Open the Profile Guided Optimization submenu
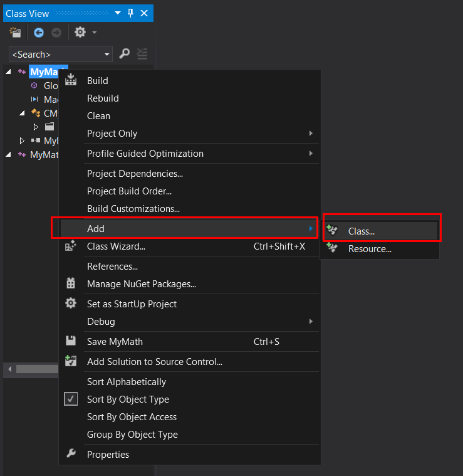 (189, 154)
